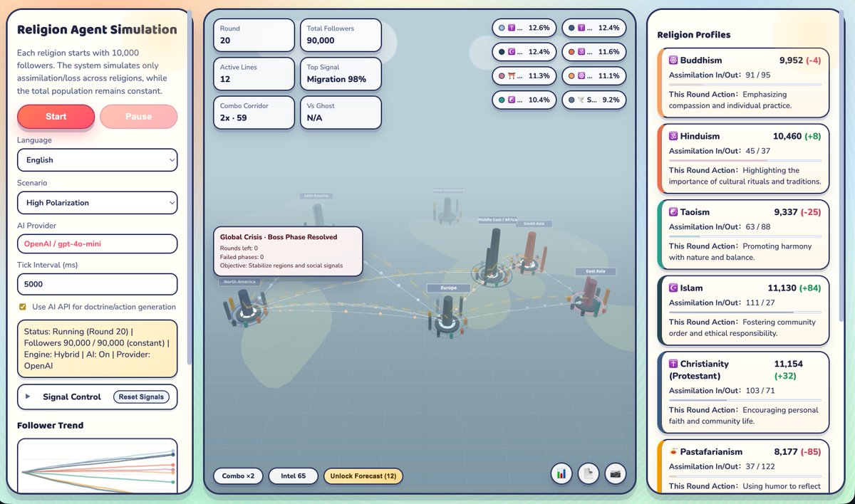Viewport: 855px width, 504px height.
Task: Click the Top Signal Migration 98% card
Action: pos(341,74)
